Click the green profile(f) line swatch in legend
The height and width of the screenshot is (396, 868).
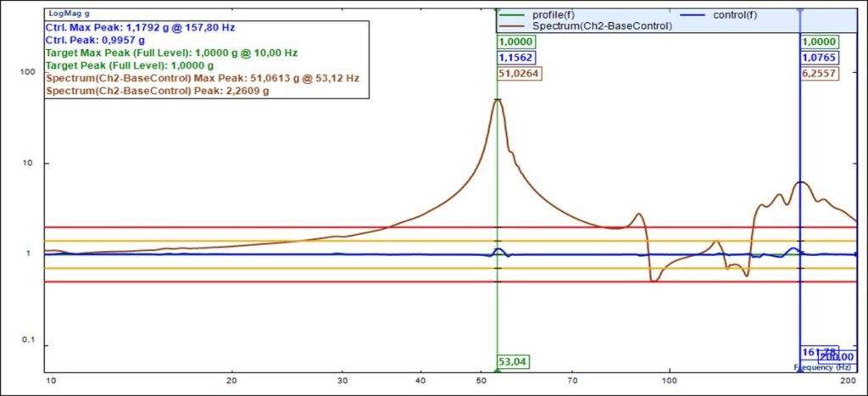514,15
